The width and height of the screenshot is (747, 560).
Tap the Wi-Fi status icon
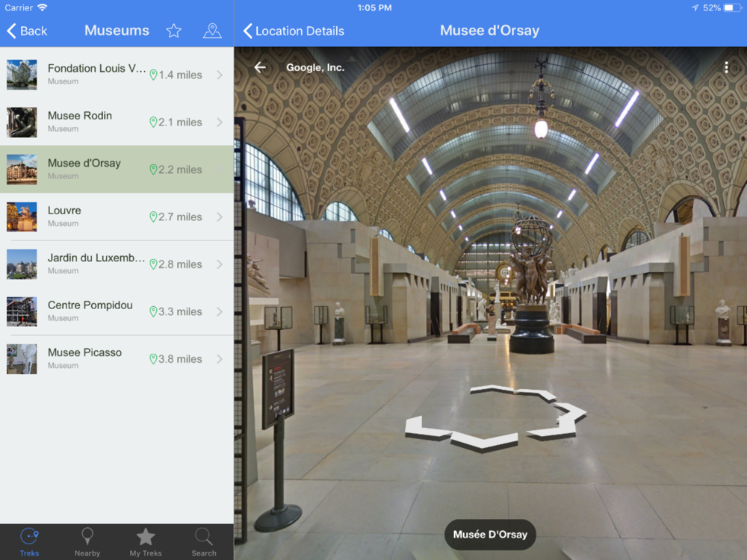(43, 7)
